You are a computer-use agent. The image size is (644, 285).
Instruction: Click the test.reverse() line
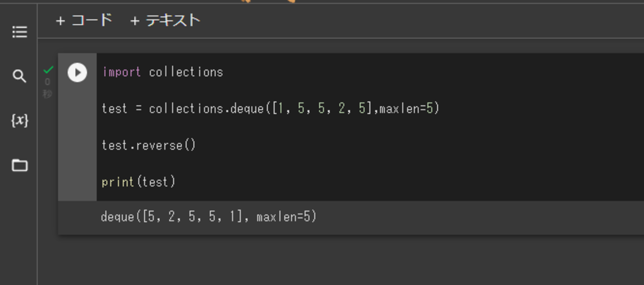[x=149, y=145]
